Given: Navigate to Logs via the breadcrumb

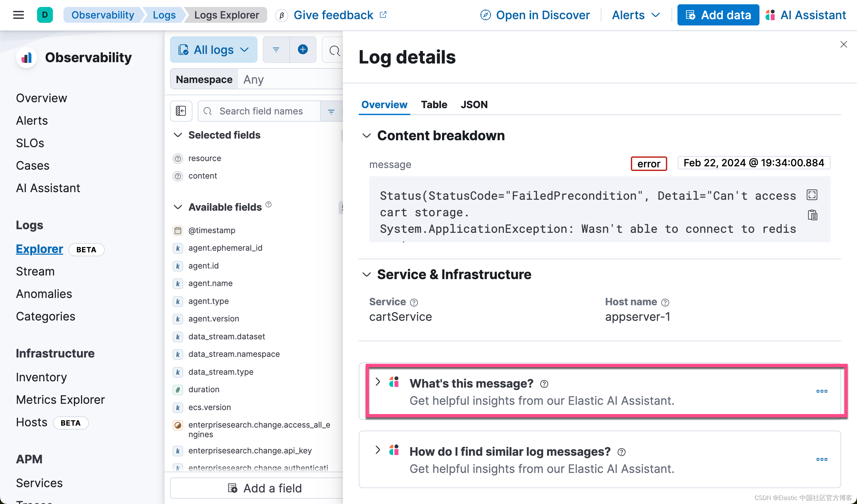Looking at the screenshot, I should click(x=164, y=15).
